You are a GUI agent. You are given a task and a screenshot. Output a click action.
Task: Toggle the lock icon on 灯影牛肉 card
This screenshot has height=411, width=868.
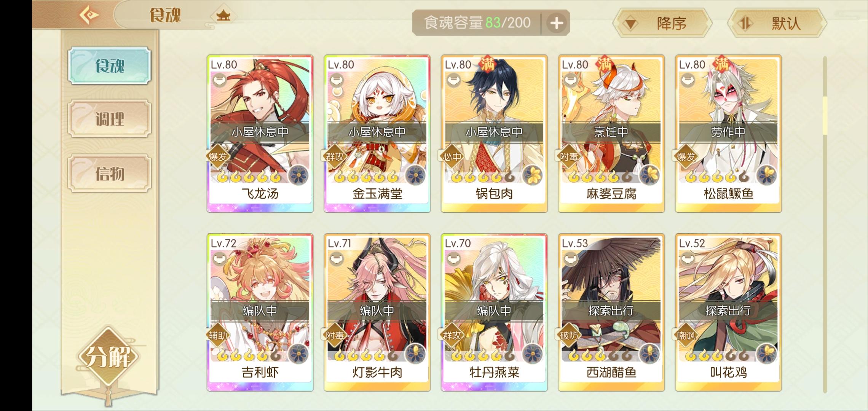point(337,260)
